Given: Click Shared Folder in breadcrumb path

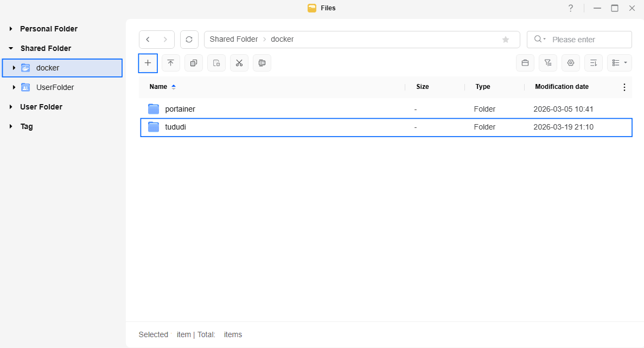Looking at the screenshot, I should click(x=233, y=40).
